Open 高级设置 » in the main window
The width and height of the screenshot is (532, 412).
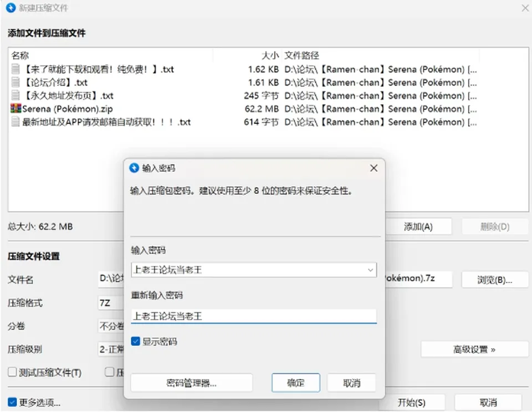click(x=474, y=349)
